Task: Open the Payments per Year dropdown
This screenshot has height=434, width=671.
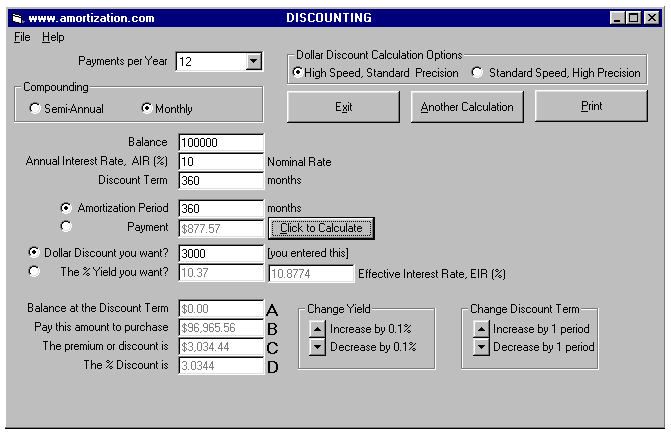Action: click(251, 62)
